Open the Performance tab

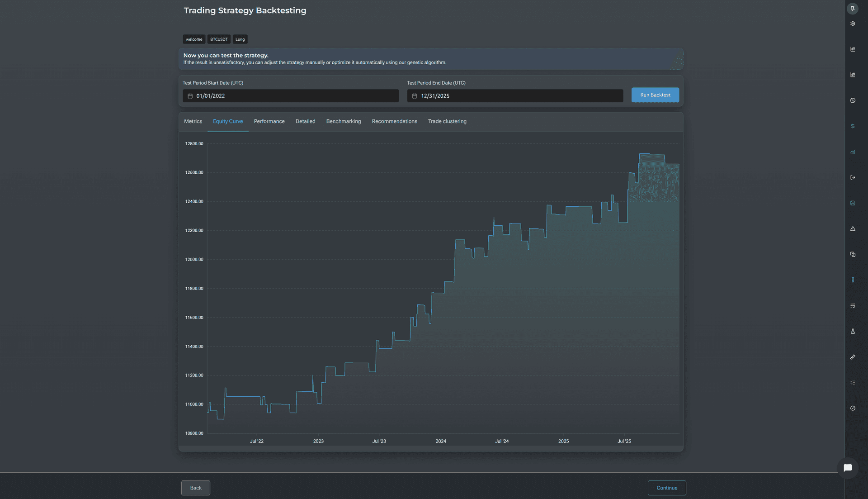point(269,121)
